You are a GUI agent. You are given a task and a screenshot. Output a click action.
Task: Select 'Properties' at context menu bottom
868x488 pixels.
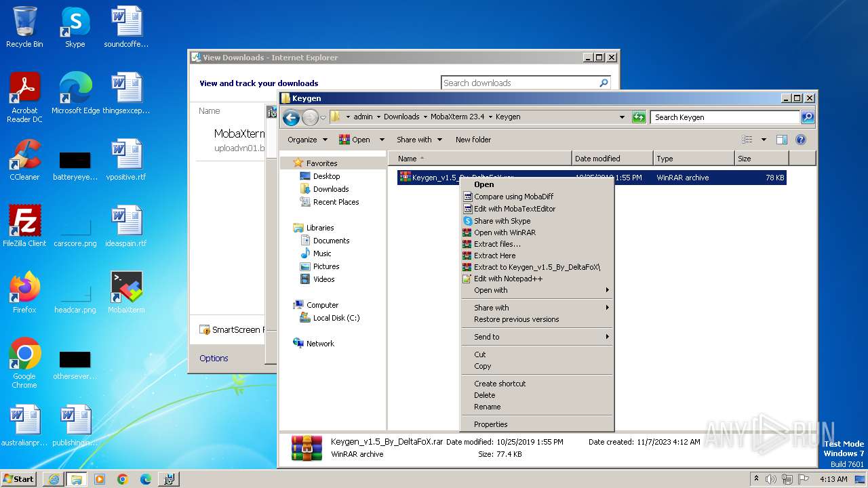[x=537, y=424]
